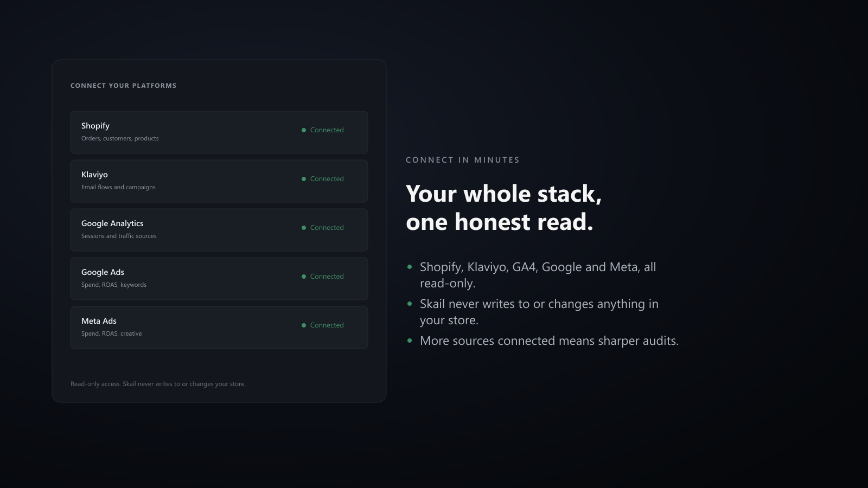Open the Google Ads platform card
The image size is (868, 488).
[x=219, y=279]
